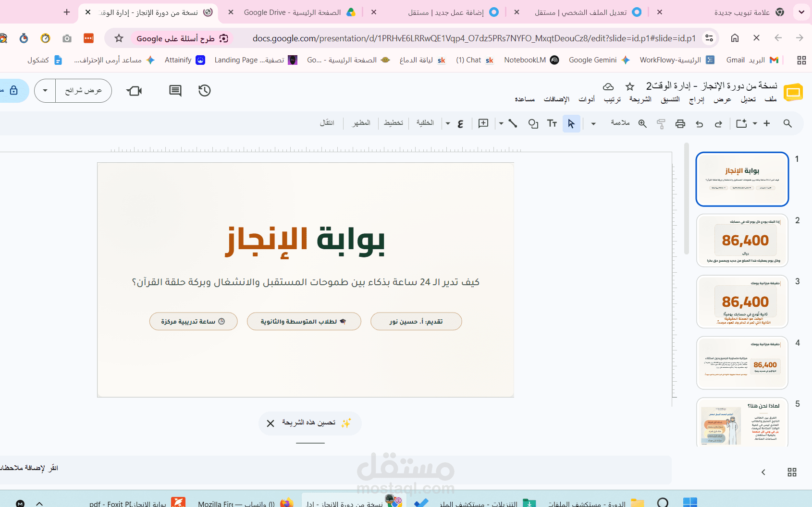Open the التنسيق format menu
Image resolution: width=812 pixels, height=507 pixels.
click(x=670, y=99)
